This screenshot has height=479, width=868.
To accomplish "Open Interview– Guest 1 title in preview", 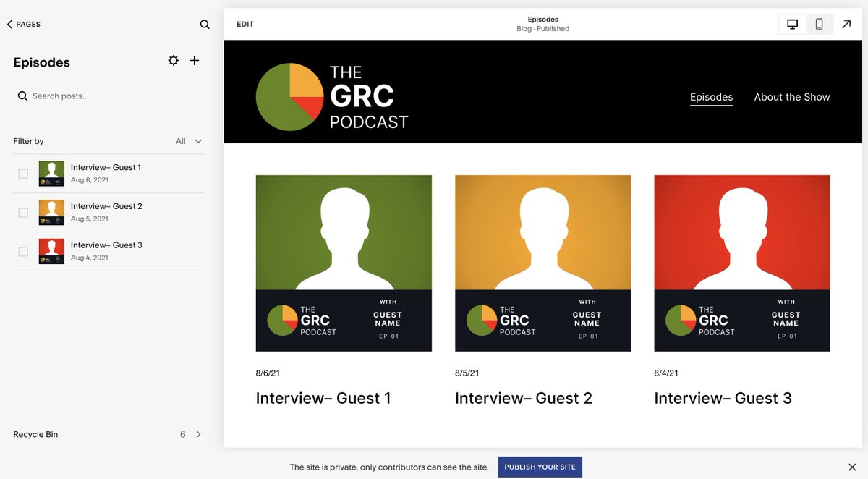I will (323, 398).
